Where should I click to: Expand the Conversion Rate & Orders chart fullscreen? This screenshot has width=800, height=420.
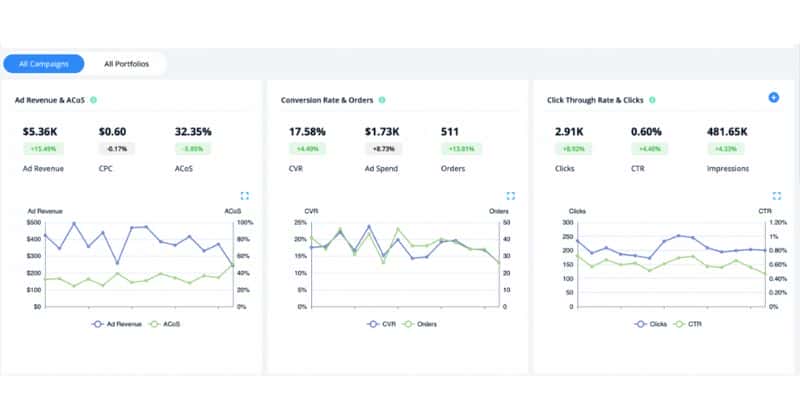point(510,196)
